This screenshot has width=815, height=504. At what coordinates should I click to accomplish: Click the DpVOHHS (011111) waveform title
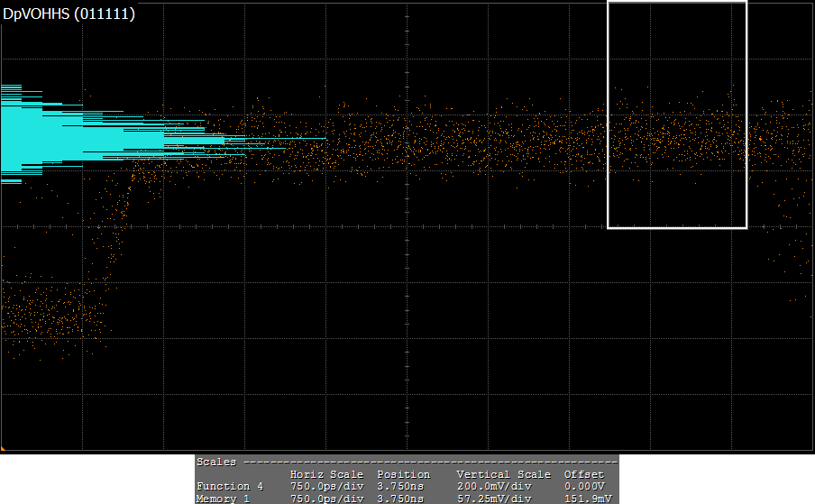[x=69, y=14]
